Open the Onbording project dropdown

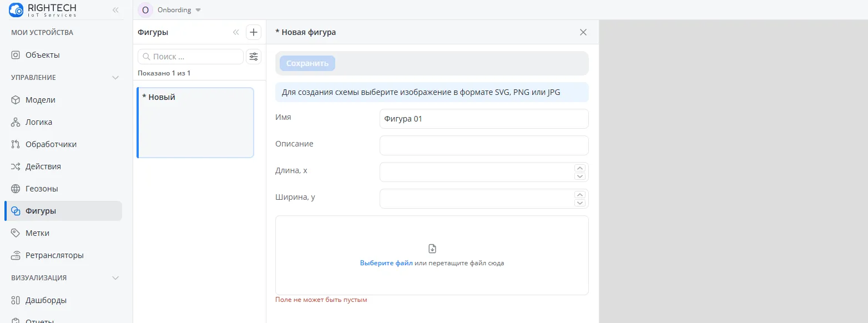pos(198,10)
